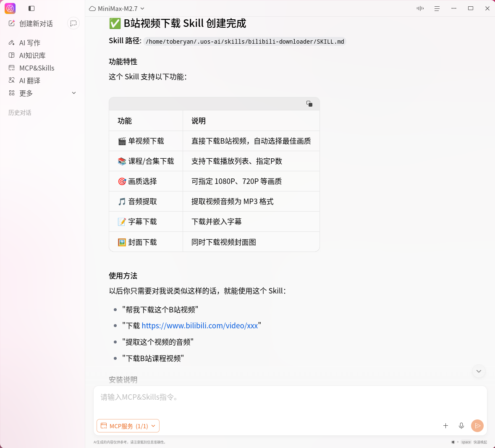
Task: Open the MCP服务 (1/1) dropdown
Action: click(128, 426)
